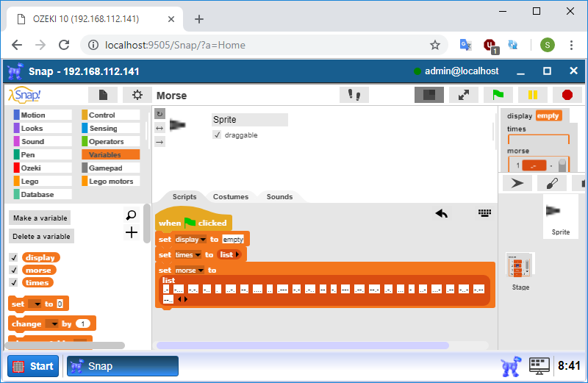
Task: Search blocks with the magnifier icon
Action: tap(132, 215)
